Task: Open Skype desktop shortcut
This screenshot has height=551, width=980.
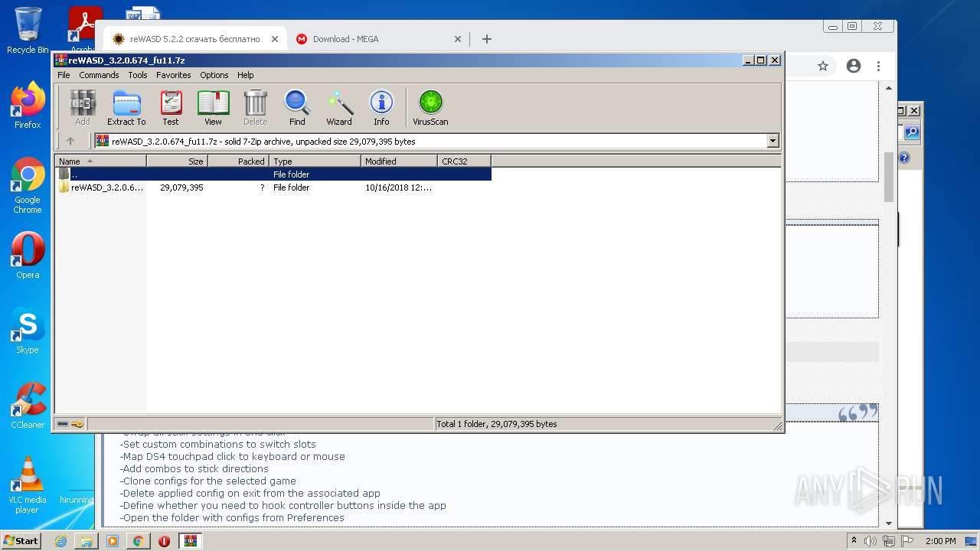Action: (28, 331)
